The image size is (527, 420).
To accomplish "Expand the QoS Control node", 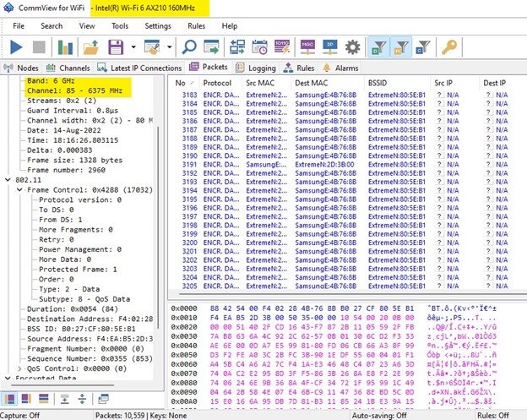I will [x=19, y=368].
